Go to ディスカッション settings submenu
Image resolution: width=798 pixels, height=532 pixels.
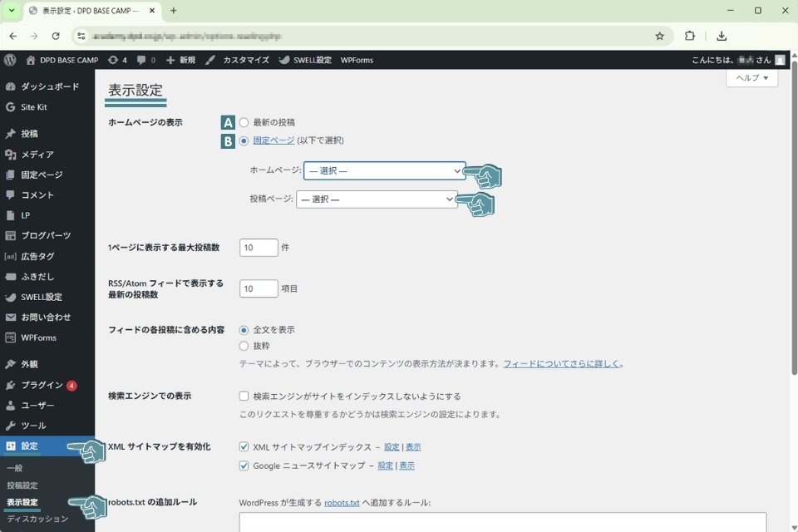point(37,520)
